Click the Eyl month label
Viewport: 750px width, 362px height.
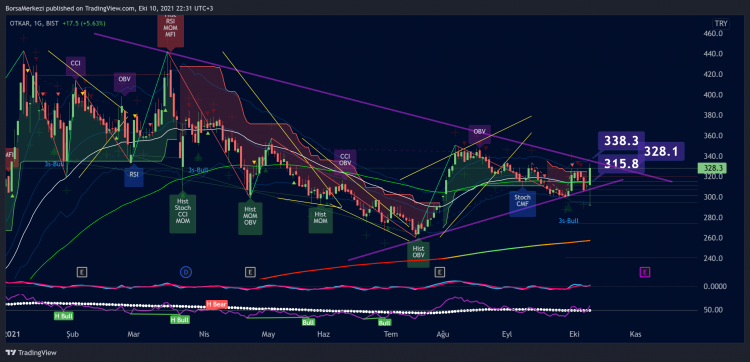(507, 334)
